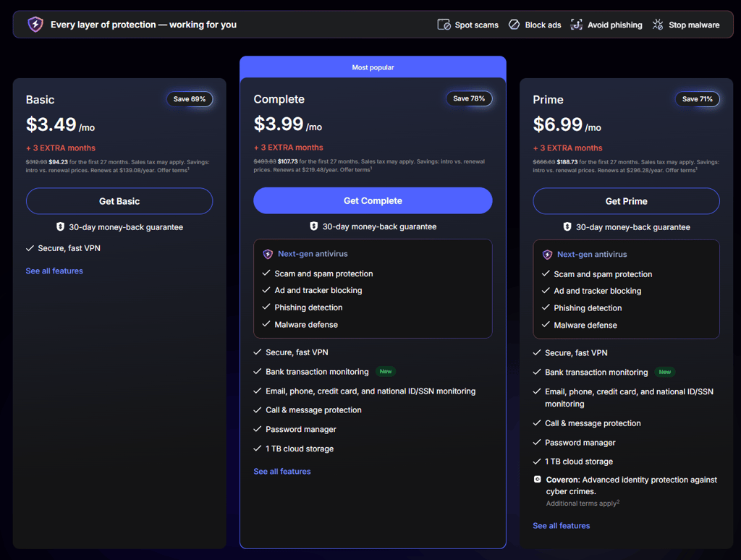The width and height of the screenshot is (741, 560).
Task: Open See all features under Basic
Action: tap(54, 271)
